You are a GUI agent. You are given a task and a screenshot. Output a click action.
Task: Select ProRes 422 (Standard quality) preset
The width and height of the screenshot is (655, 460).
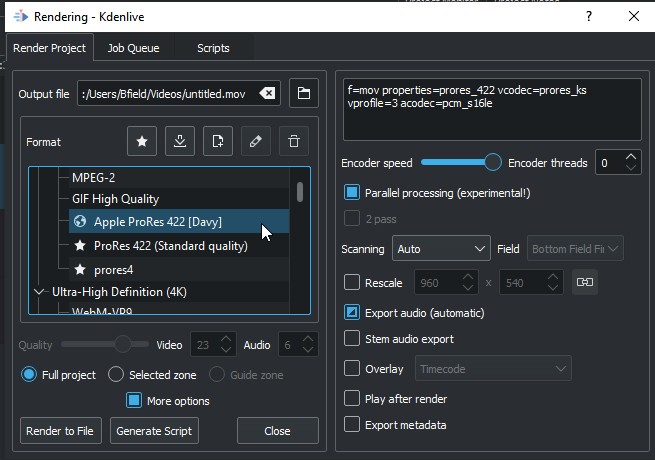(179, 245)
